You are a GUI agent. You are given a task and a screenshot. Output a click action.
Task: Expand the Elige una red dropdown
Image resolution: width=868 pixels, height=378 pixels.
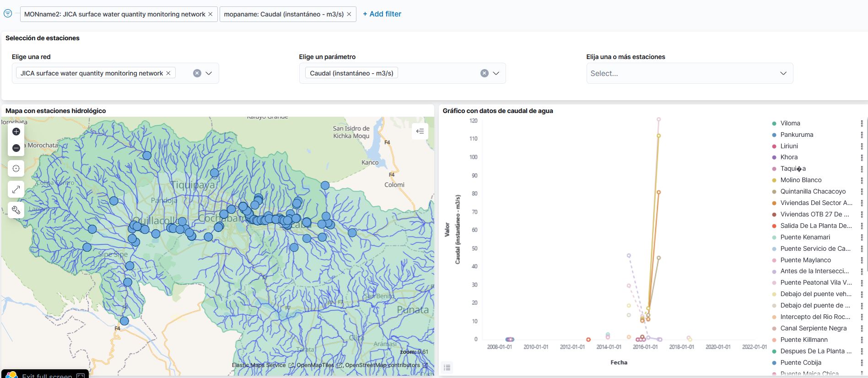[x=209, y=73]
